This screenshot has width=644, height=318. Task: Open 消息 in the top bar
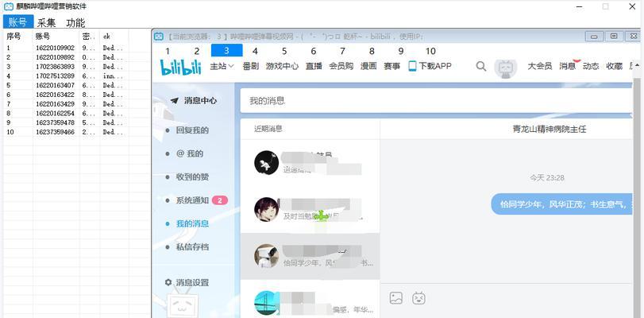[x=567, y=66]
